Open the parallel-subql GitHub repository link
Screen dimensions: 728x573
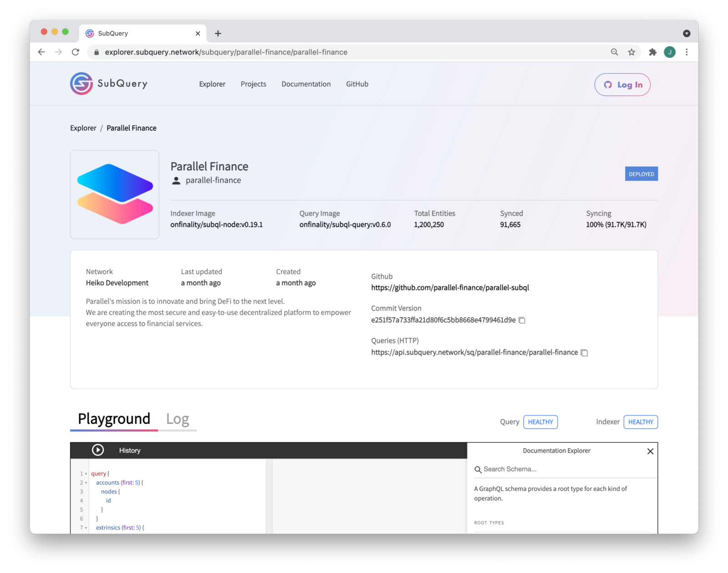point(450,288)
